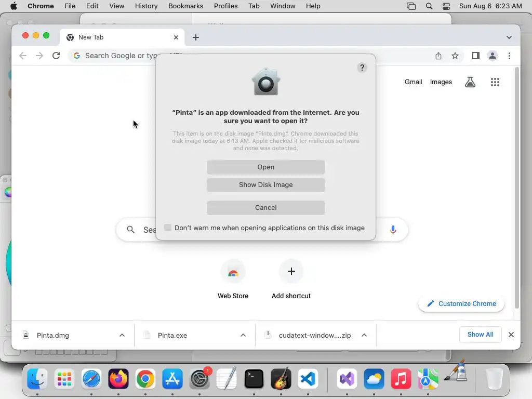Open the Profiles menu
The image size is (532, 399).
(225, 6)
